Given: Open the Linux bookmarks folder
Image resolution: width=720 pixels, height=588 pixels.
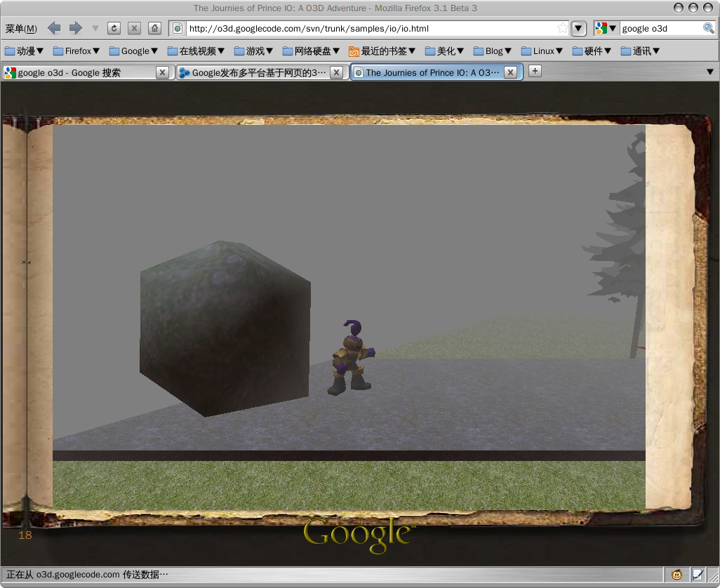Looking at the screenshot, I should tap(542, 51).
